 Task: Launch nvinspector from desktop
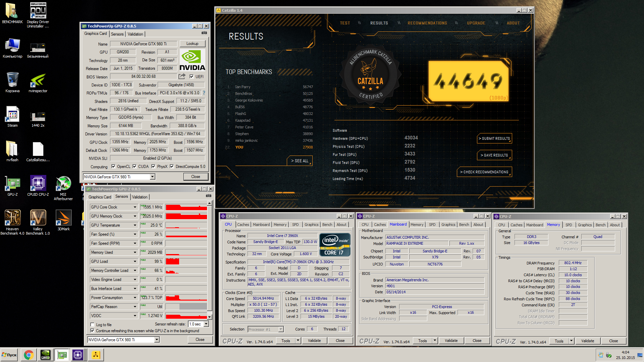38,82
